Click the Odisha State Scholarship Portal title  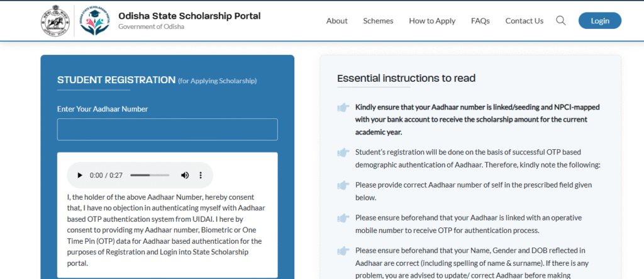coord(189,16)
